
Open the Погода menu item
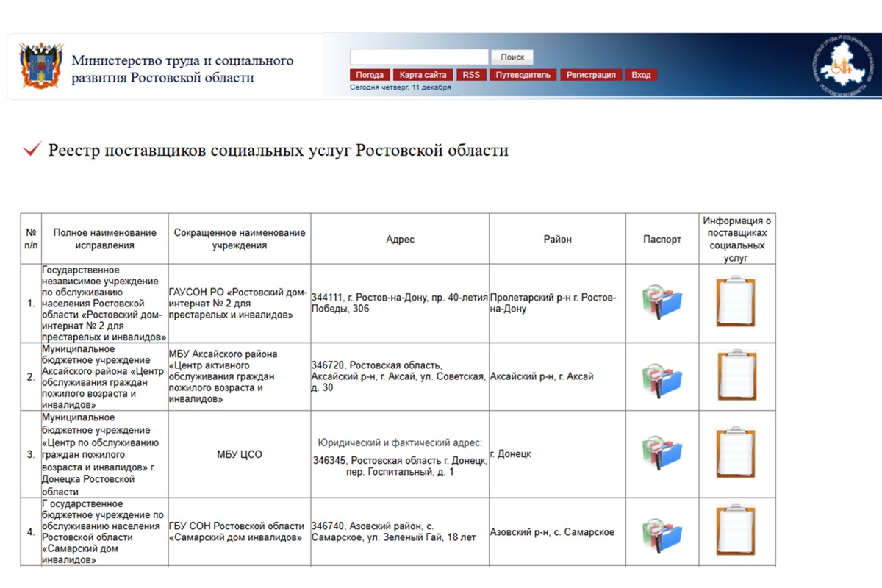[x=370, y=75]
